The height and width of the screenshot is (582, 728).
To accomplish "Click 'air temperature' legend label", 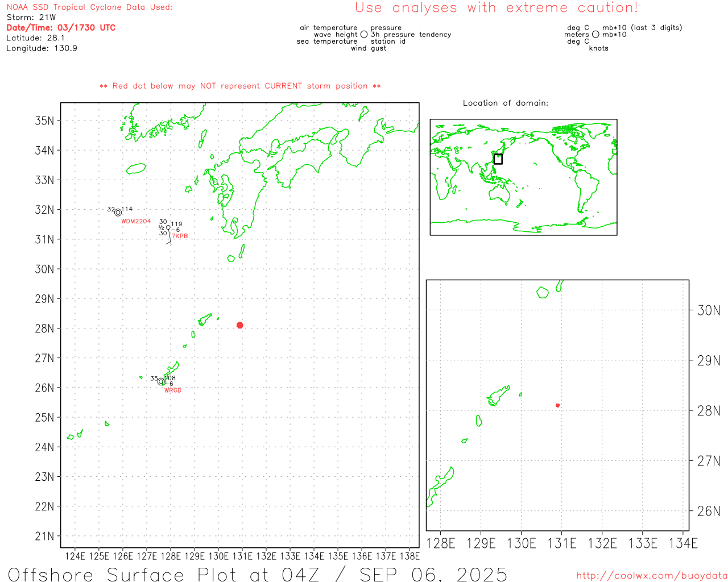I will coord(329,28).
